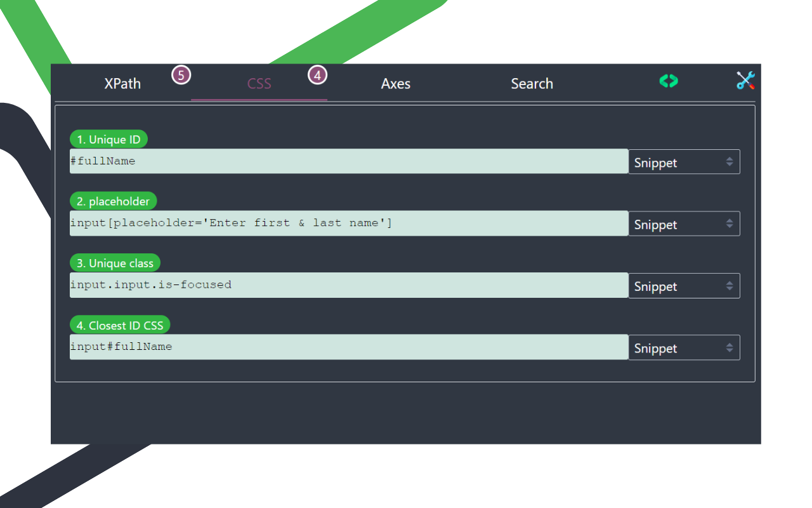Click the green "4. Closest ID CSS" label
Image resolution: width=812 pixels, height=508 pixels.
pos(120,324)
